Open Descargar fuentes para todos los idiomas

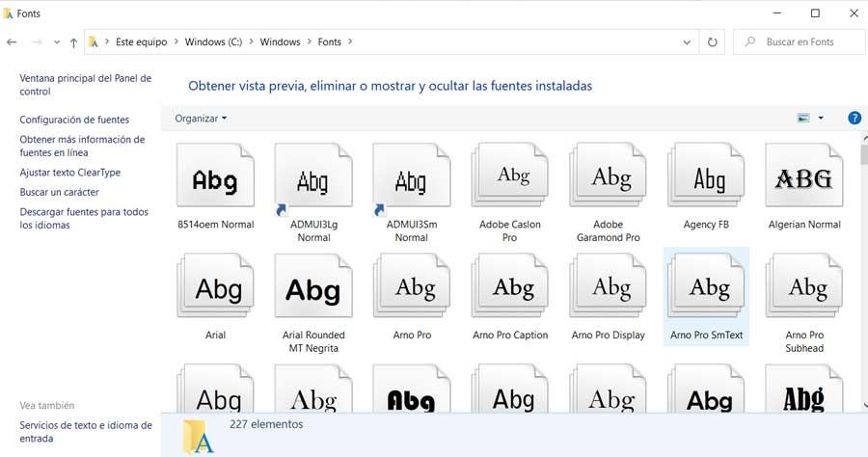click(x=84, y=219)
